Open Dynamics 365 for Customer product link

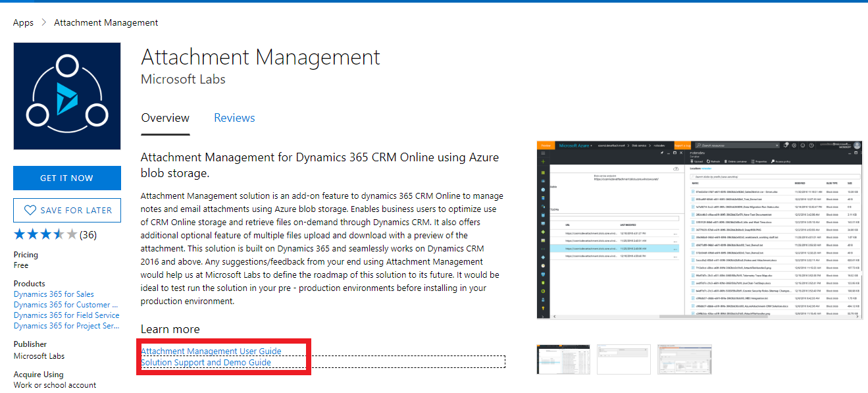[x=66, y=305]
